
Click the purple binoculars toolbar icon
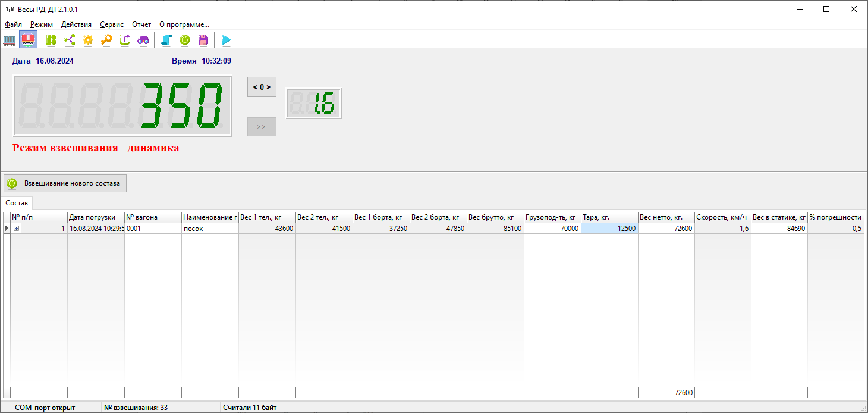coord(143,40)
